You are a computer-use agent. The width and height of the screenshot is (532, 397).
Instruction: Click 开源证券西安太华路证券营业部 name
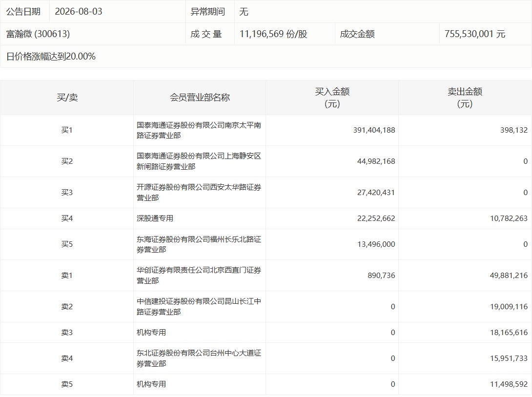199,193
